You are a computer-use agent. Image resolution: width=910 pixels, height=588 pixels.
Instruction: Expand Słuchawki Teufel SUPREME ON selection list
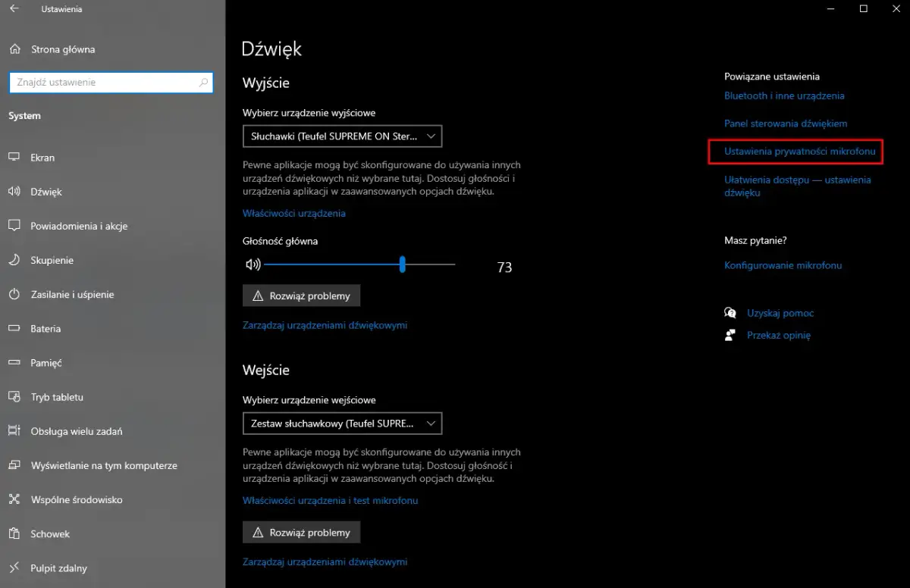pos(342,136)
